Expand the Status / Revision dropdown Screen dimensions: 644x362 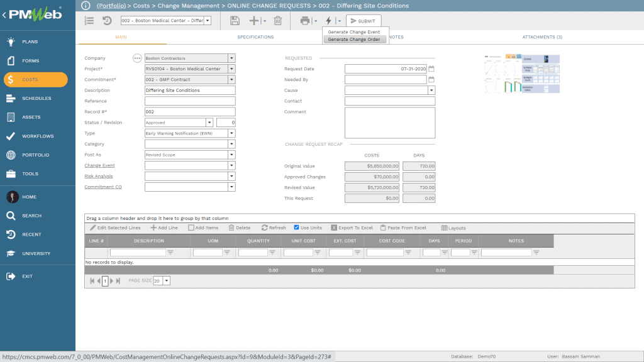click(x=210, y=123)
